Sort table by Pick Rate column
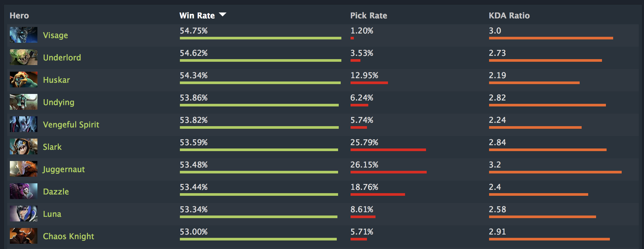This screenshot has height=249, width=644. coord(369,15)
